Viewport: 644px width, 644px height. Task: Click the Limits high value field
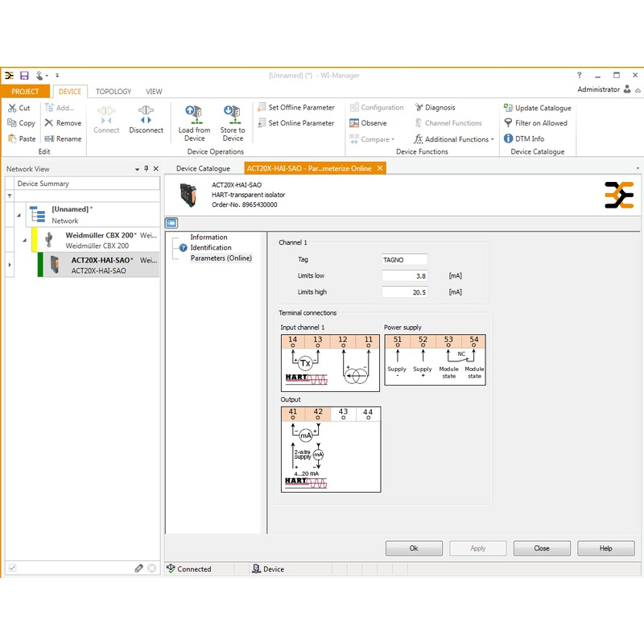tap(405, 292)
